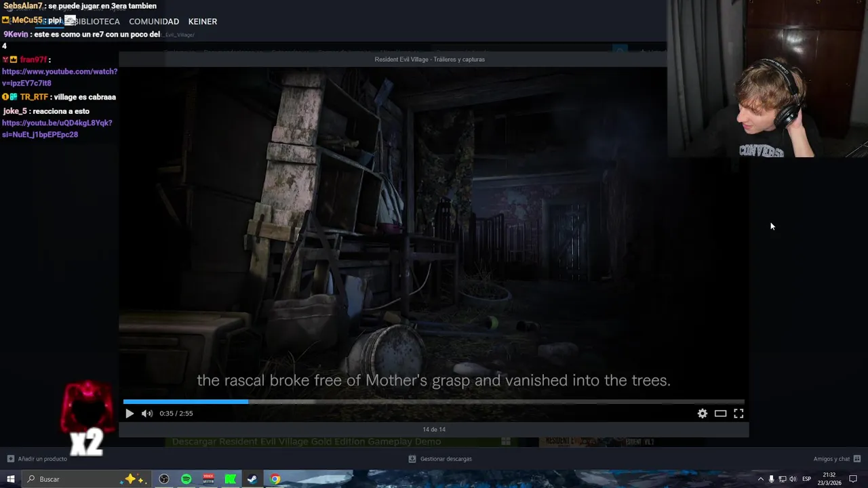Switch ESP keyboard language indicator
The width and height of the screenshot is (868, 488).
pyautogui.click(x=807, y=479)
